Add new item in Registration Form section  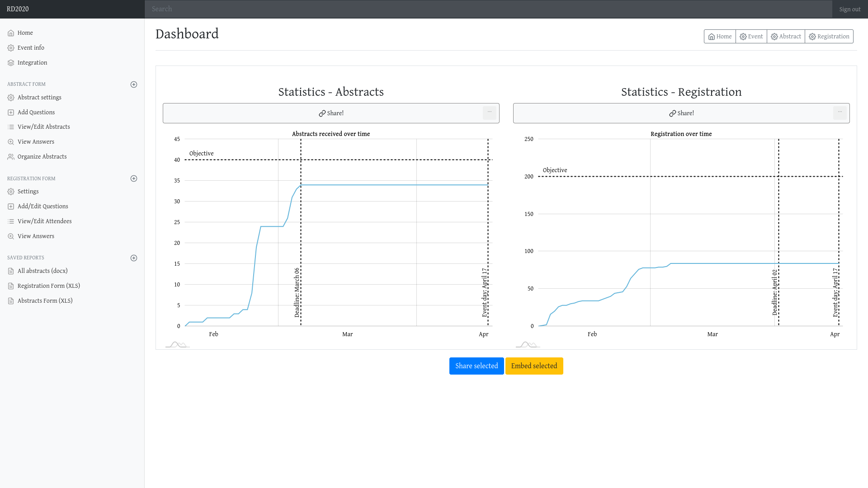(x=134, y=178)
